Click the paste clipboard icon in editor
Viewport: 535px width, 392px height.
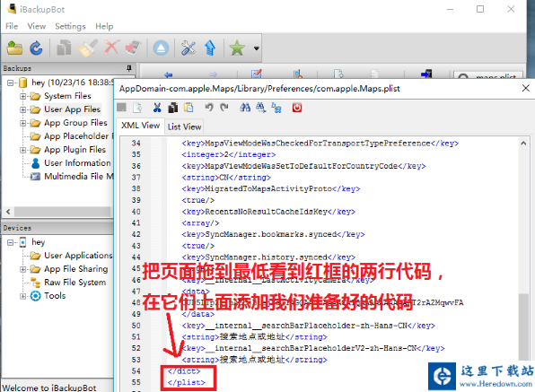189,108
